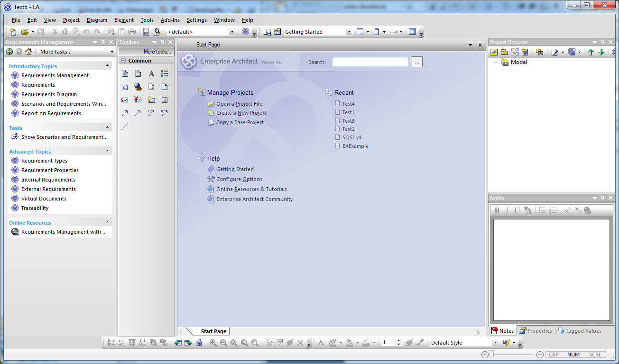Image resolution: width=619 pixels, height=364 pixels.
Task: Click the green Back arrow in Requirements Management
Action: 9,52
